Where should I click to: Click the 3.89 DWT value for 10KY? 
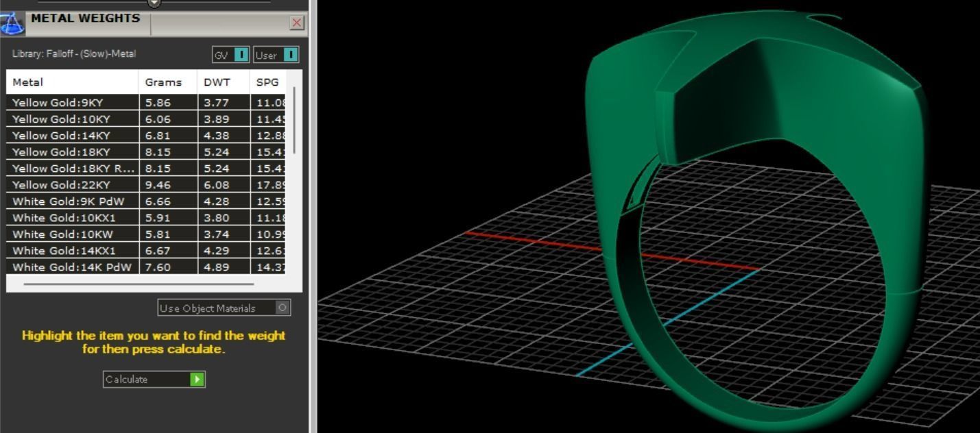[217, 119]
